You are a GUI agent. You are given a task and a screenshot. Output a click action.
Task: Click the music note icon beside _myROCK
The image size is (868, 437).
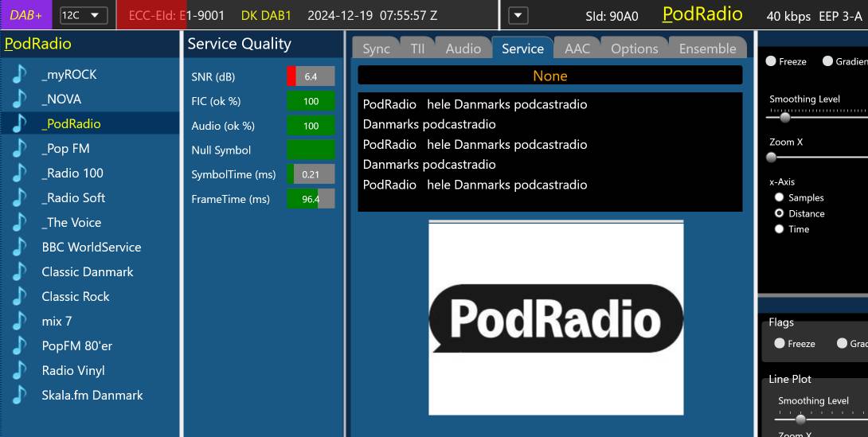(x=20, y=75)
